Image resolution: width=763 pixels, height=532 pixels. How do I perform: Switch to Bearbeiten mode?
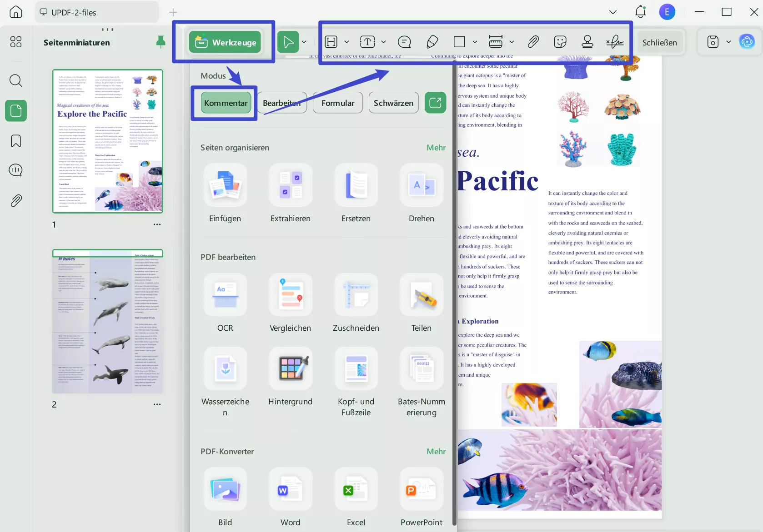[282, 103]
